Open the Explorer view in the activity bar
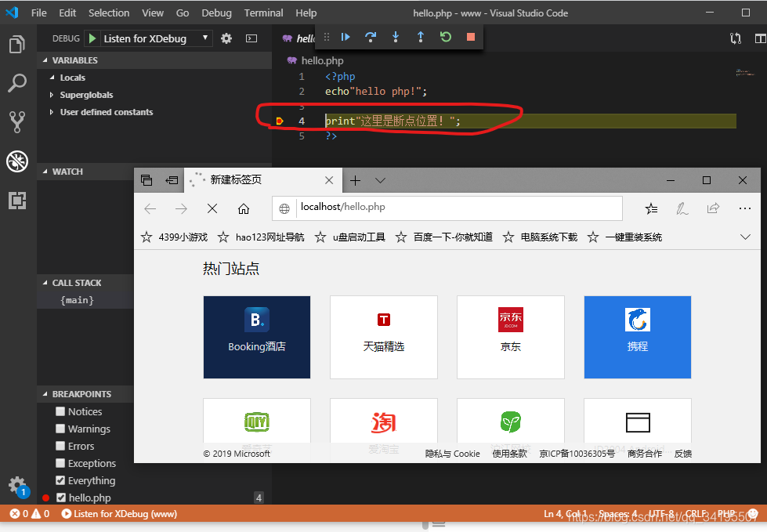The height and width of the screenshot is (532, 767). [x=16, y=45]
